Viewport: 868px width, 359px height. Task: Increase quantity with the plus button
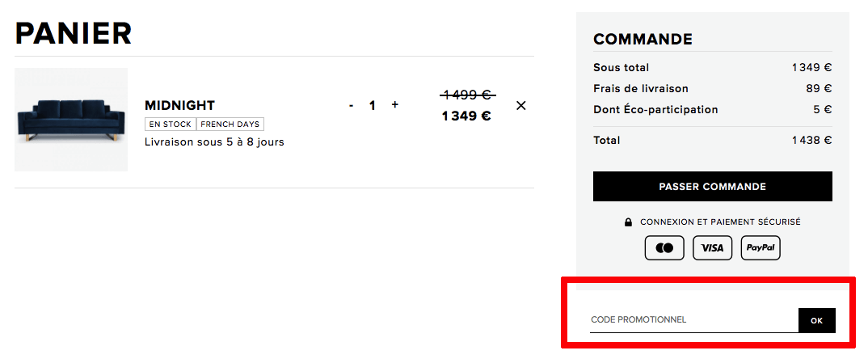pos(394,104)
